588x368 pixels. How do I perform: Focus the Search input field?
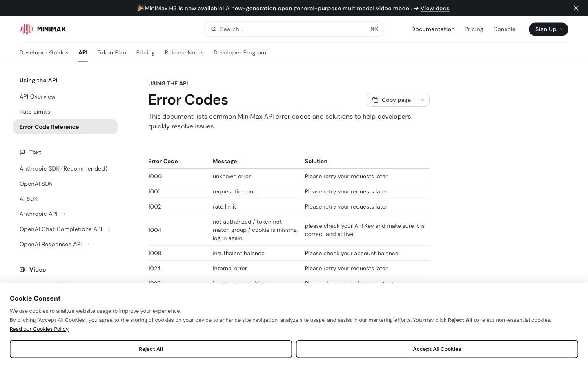[294, 29]
